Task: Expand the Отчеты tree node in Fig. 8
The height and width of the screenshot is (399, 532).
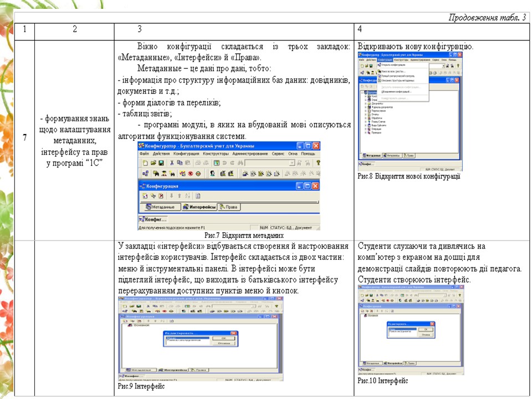Action: coord(365,115)
